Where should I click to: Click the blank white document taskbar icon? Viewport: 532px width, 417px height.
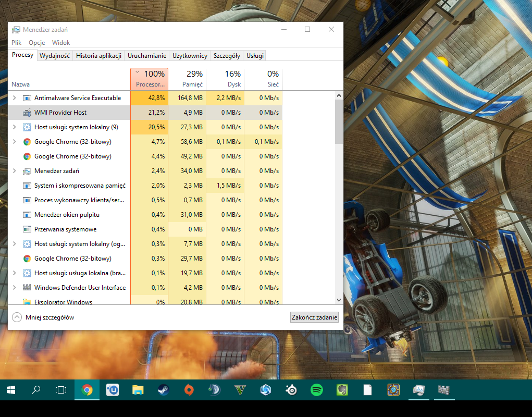click(x=367, y=390)
